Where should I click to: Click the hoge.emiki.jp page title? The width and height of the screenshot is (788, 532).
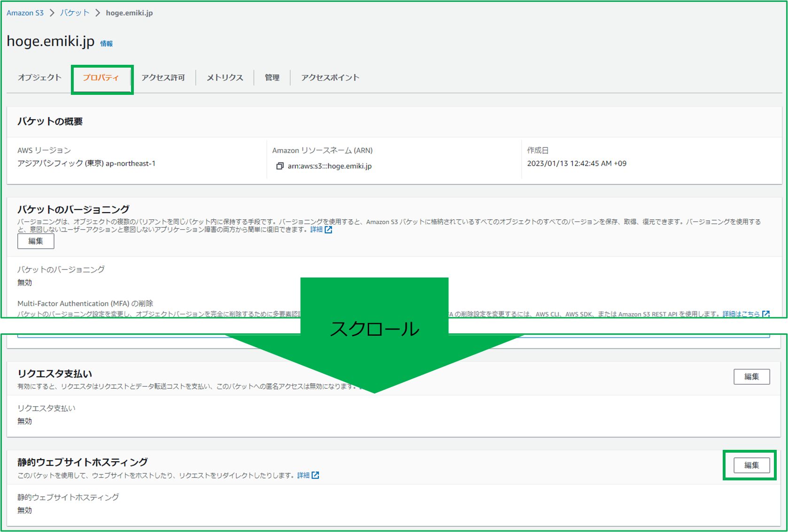51,41
